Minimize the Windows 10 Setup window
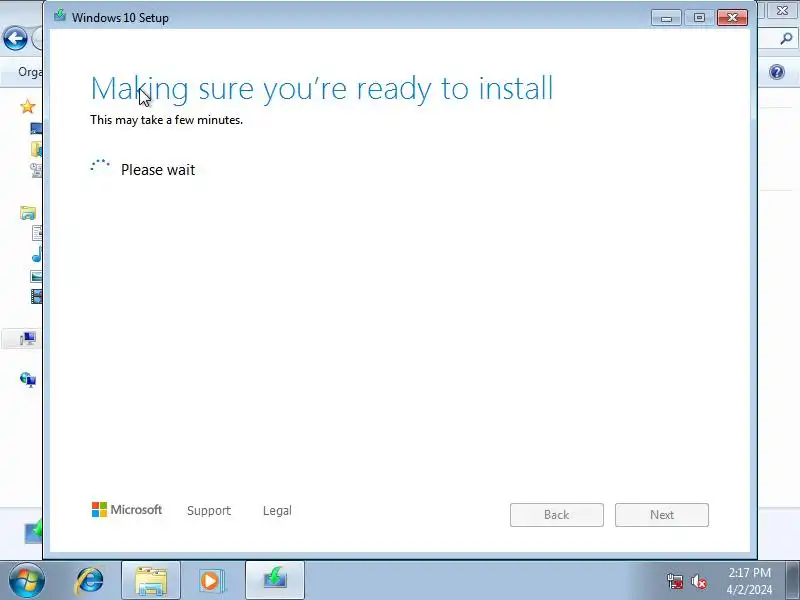The image size is (800, 600). (666, 18)
